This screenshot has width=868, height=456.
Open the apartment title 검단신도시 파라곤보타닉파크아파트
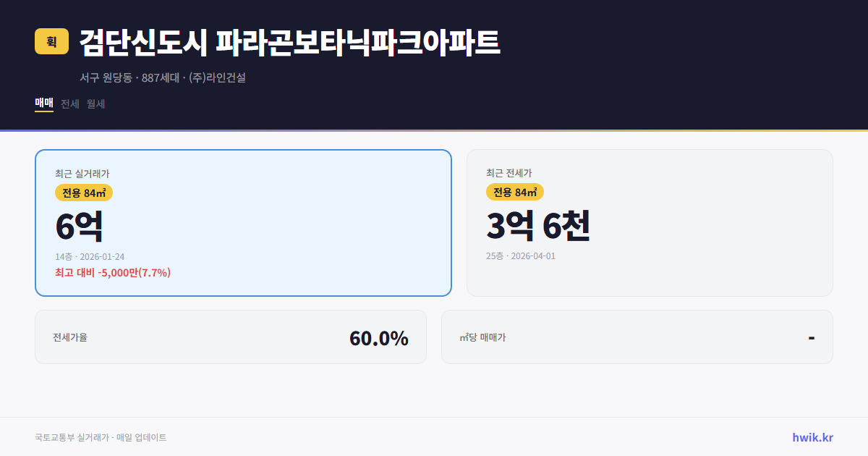[289, 42]
